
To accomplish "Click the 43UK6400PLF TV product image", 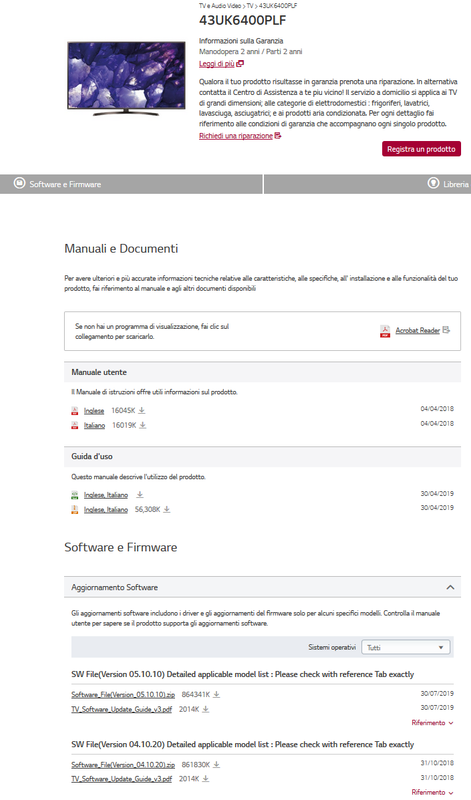I will [x=127, y=78].
